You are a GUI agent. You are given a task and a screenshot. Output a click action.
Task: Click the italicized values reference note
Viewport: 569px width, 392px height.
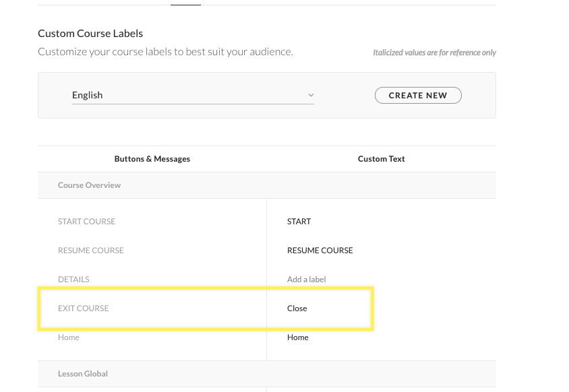(x=434, y=53)
